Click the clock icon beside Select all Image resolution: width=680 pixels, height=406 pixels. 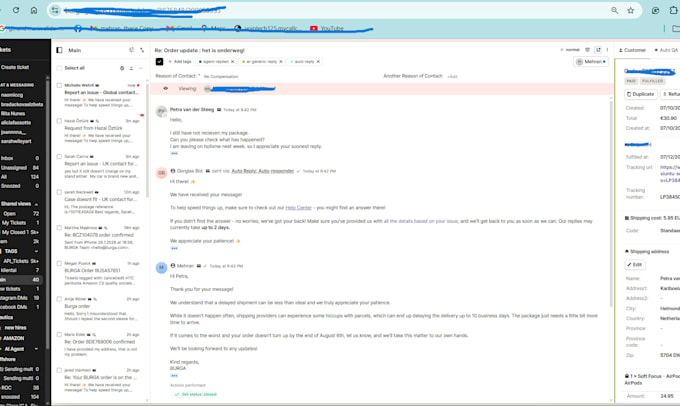point(122,68)
